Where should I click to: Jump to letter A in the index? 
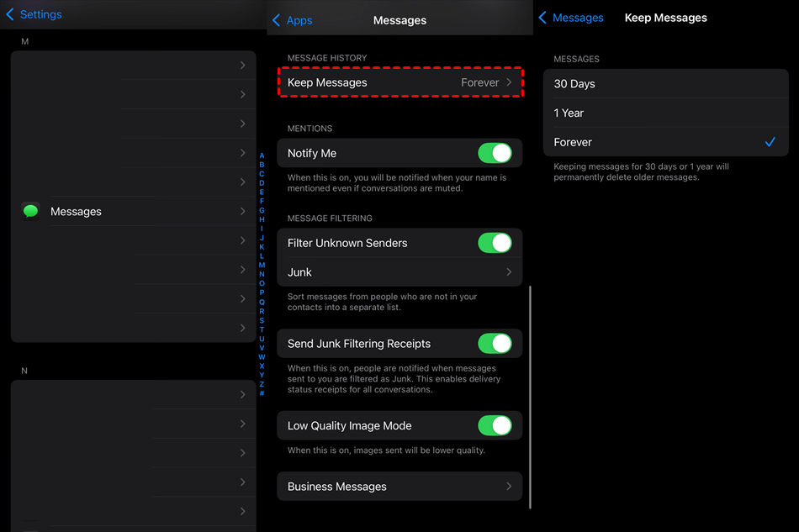point(262,155)
